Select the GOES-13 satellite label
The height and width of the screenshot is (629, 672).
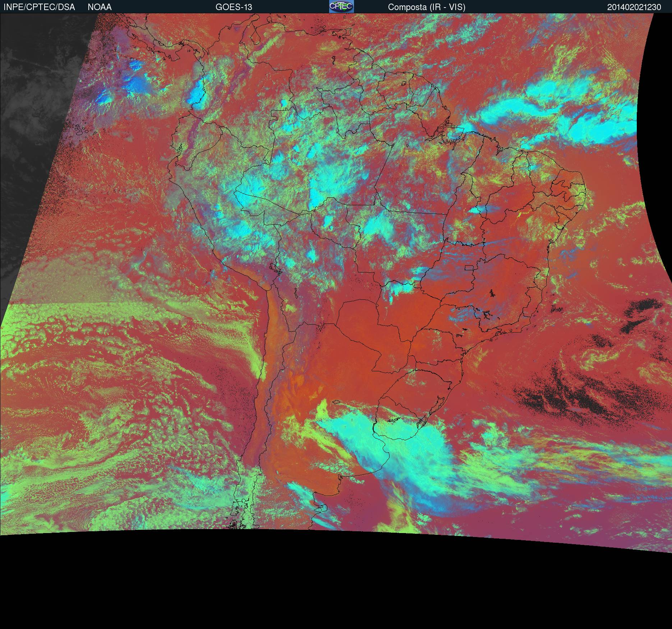click(234, 7)
